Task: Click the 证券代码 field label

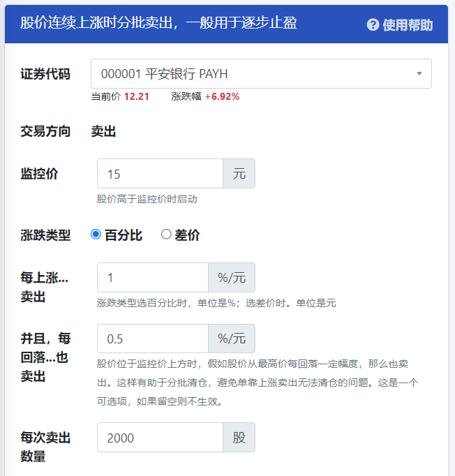Action: click(45, 75)
